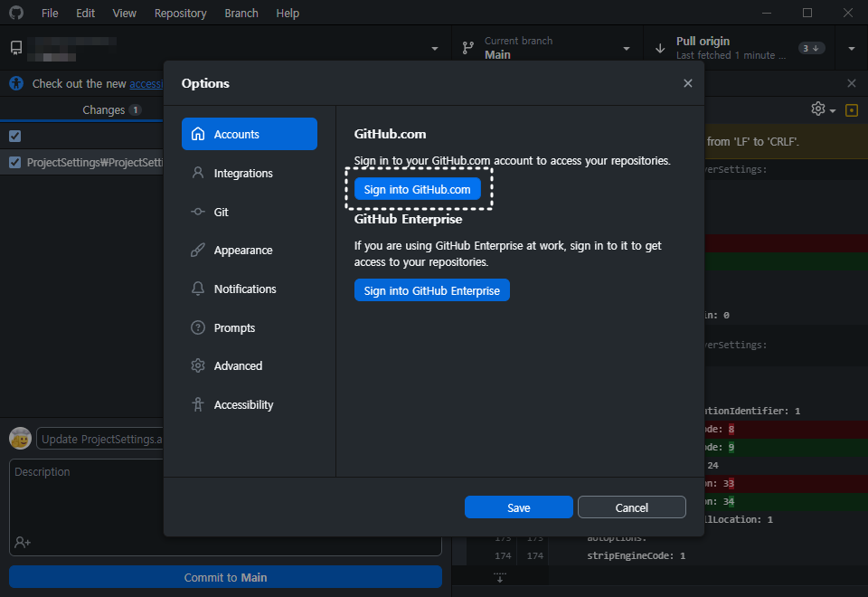
Task: Open the diff settings gear dropdown
Action: 823,109
